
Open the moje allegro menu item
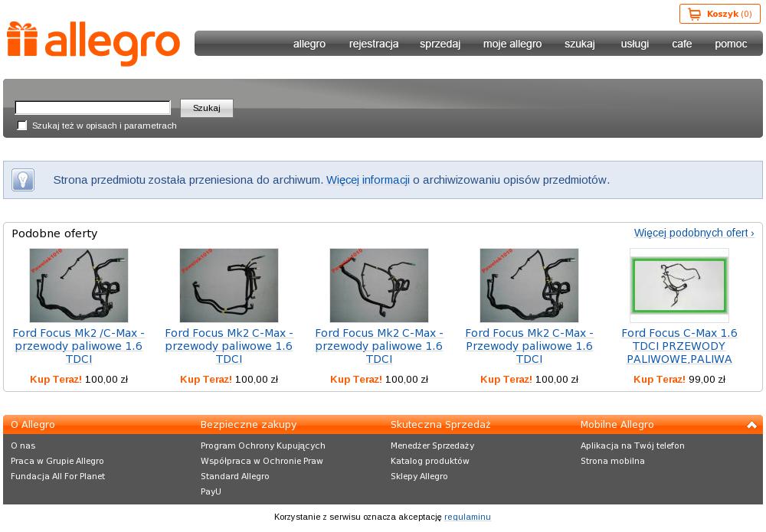click(x=512, y=44)
